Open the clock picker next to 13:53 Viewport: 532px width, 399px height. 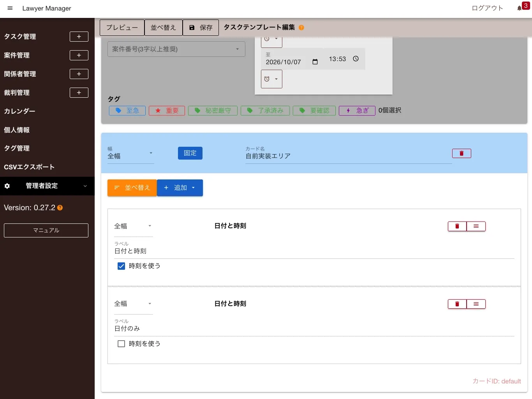[x=356, y=59]
